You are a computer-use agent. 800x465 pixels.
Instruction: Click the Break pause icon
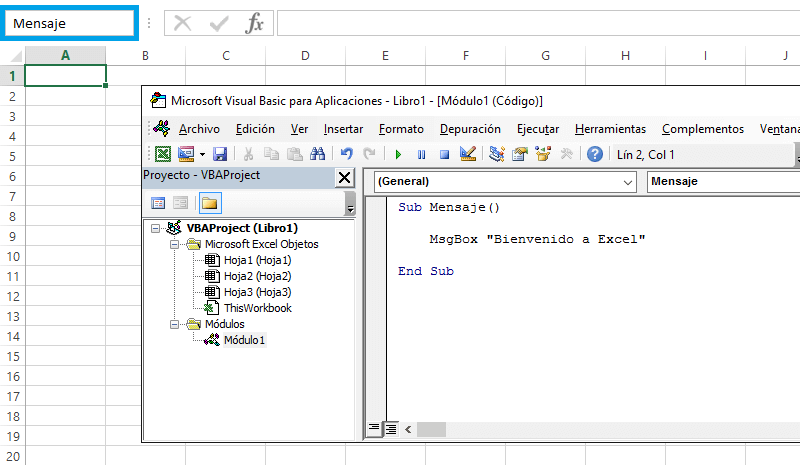(421, 154)
